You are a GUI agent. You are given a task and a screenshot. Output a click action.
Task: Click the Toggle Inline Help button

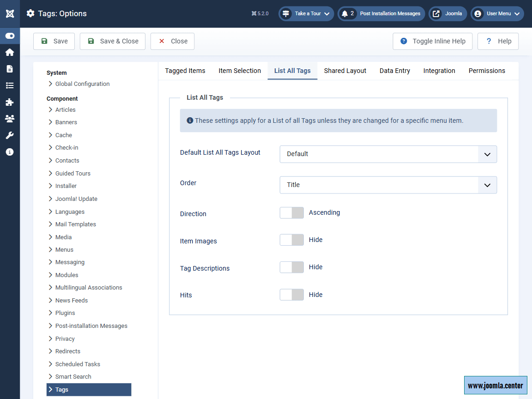pyautogui.click(x=433, y=41)
